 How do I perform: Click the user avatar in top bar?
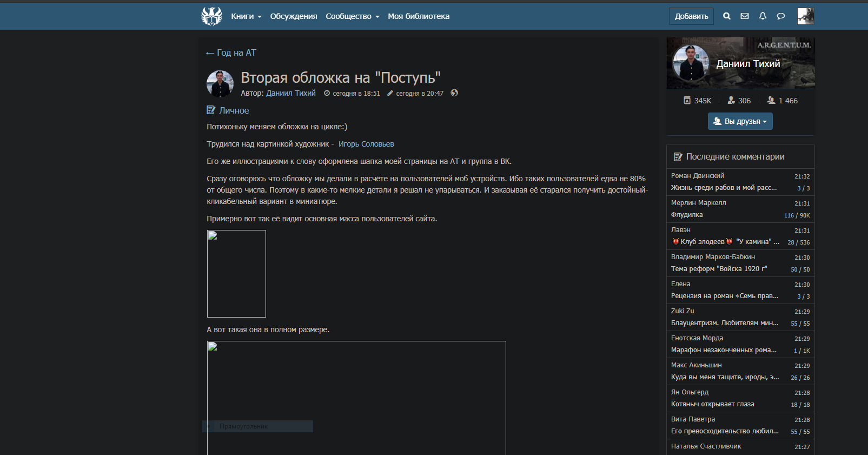coord(805,16)
